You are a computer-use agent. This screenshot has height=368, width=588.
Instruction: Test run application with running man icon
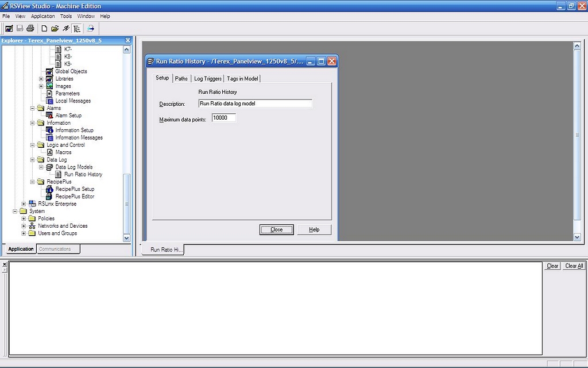pos(65,29)
